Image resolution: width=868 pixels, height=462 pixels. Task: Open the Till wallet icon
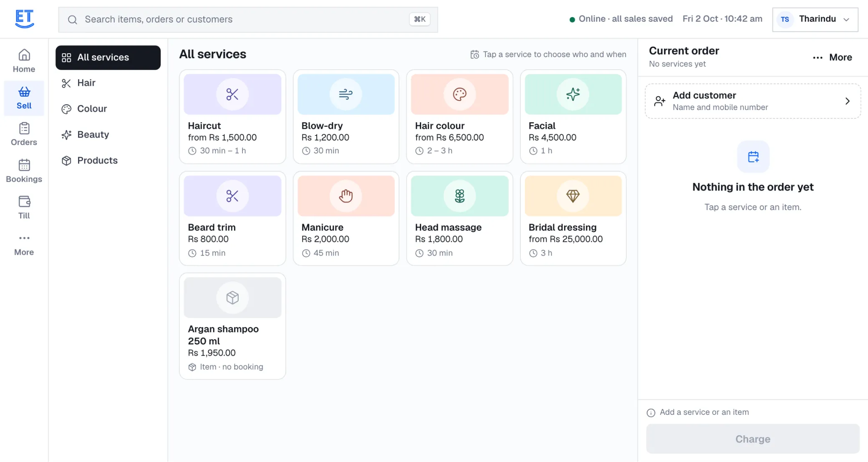(24, 202)
